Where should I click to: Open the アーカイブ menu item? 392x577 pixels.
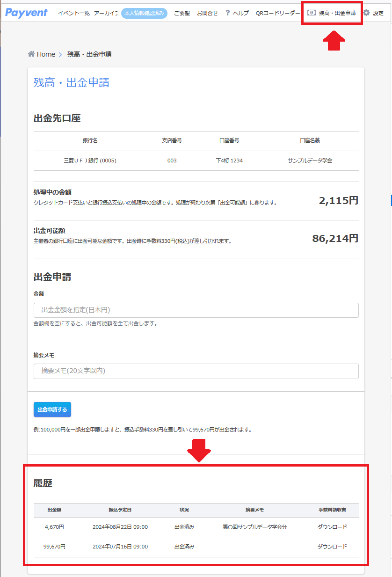(x=106, y=13)
